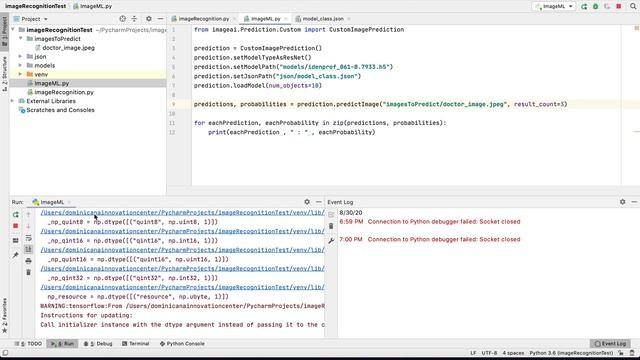Open the Run tool window button
Viewport: 640px width, 360px height.
[x=62, y=344]
